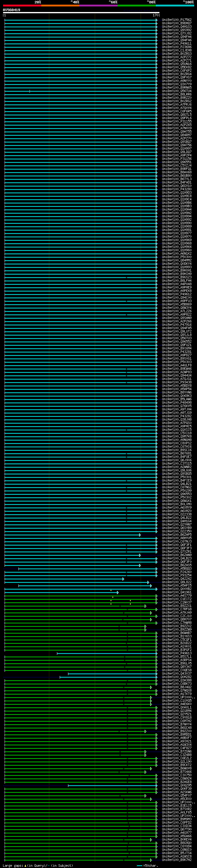This screenshot has height=868, width=197.
Task: Select label UniRef100_P31155
Action: pyautogui.click(x=176, y=121)
